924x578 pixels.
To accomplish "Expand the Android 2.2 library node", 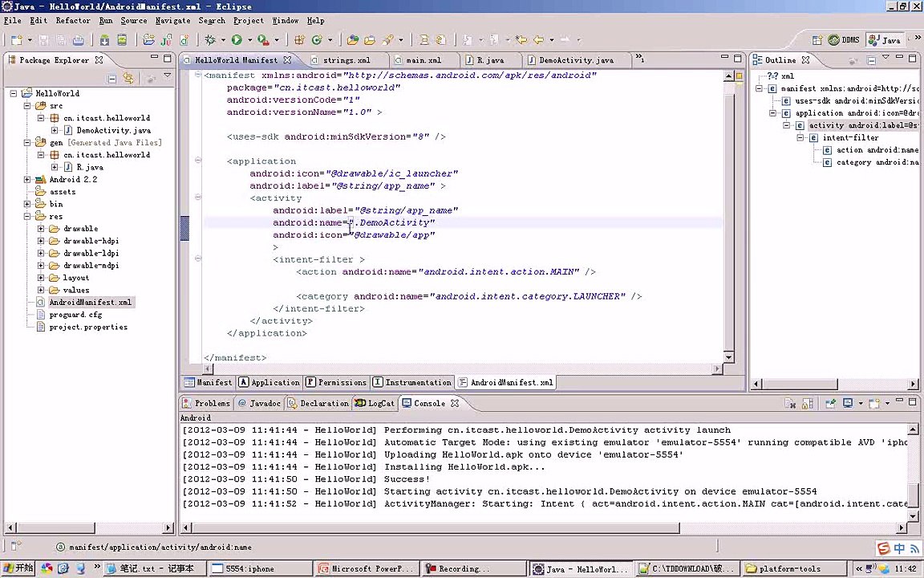I will (x=28, y=179).
